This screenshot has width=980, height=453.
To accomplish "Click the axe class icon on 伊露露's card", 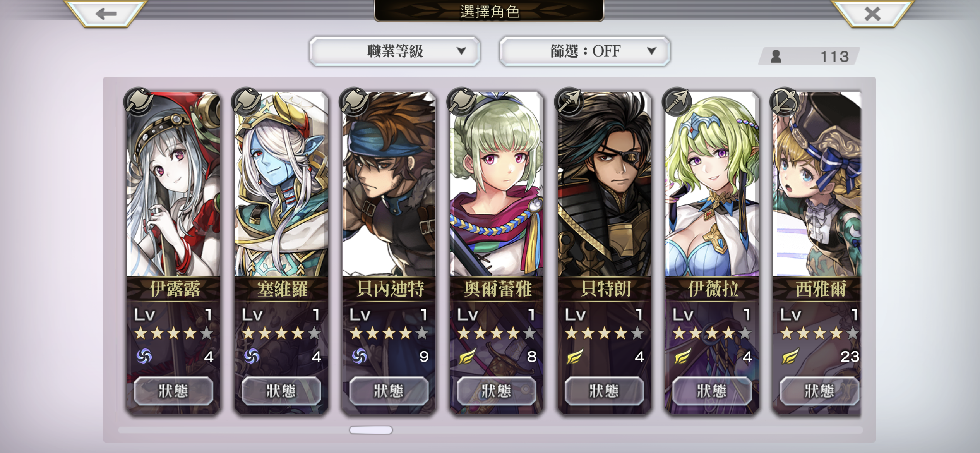I will (139, 102).
